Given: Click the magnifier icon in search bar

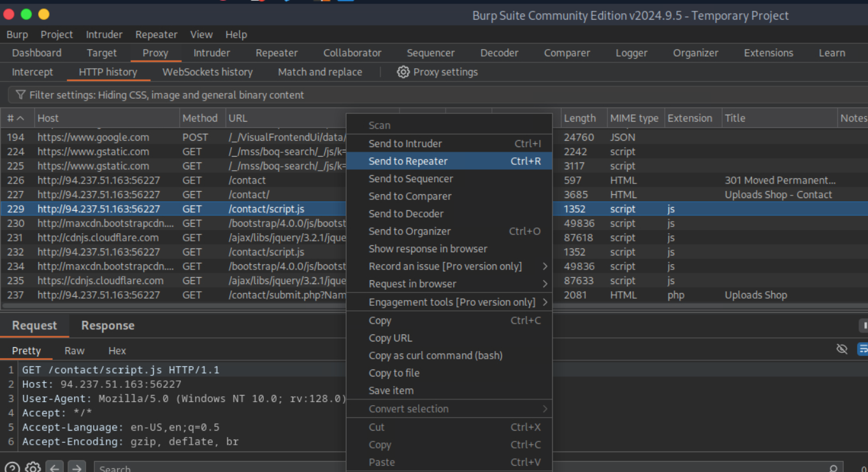Looking at the screenshot, I should 833,469.
